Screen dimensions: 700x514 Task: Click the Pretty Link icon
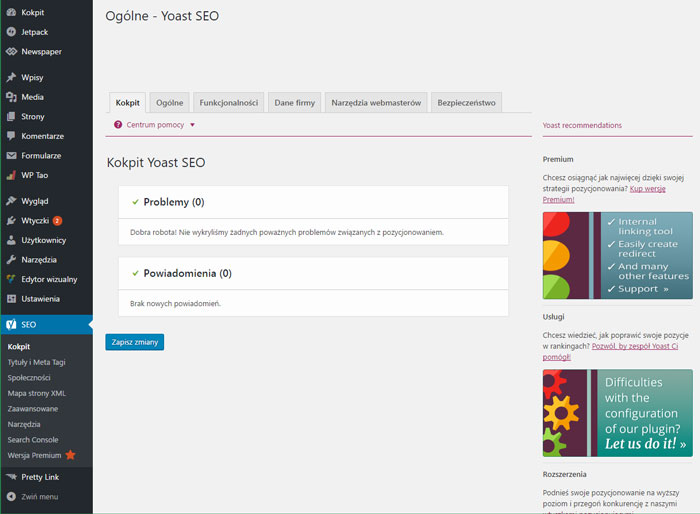[11, 477]
